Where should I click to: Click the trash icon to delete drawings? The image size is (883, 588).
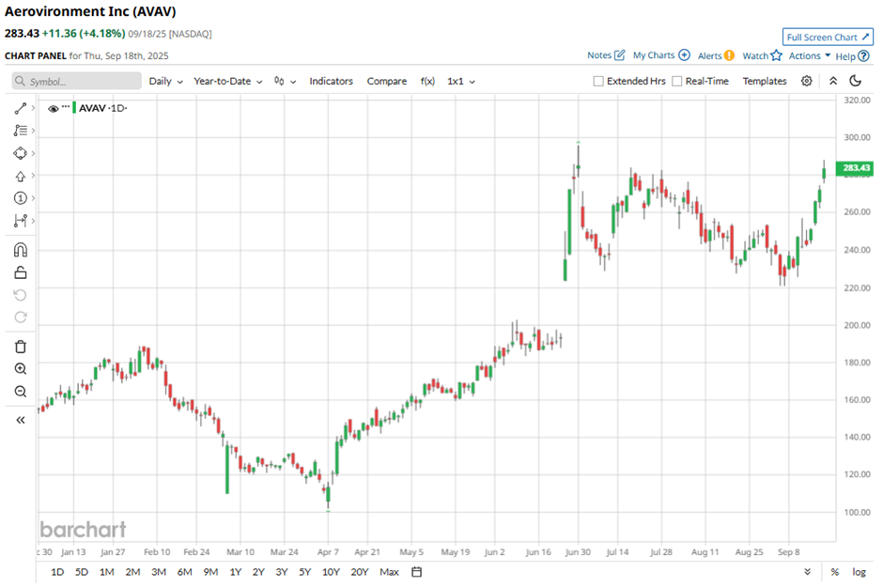point(20,347)
